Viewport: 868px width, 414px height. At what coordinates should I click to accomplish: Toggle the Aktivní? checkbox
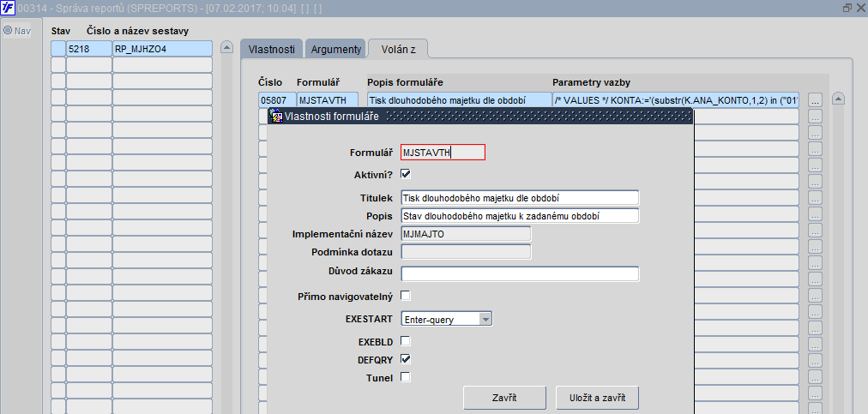point(406,174)
